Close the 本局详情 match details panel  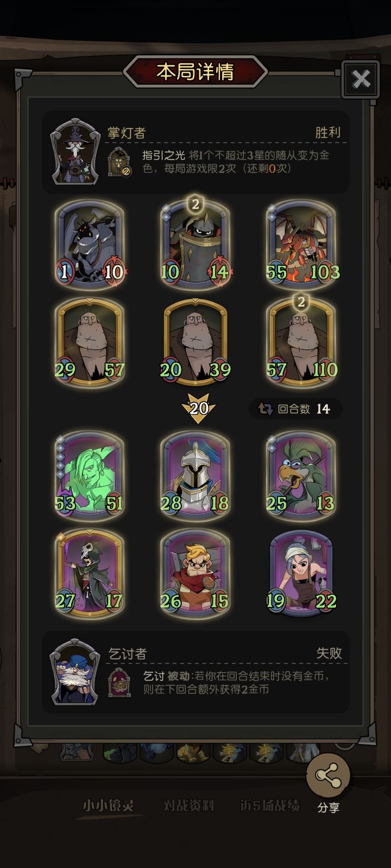(x=361, y=80)
